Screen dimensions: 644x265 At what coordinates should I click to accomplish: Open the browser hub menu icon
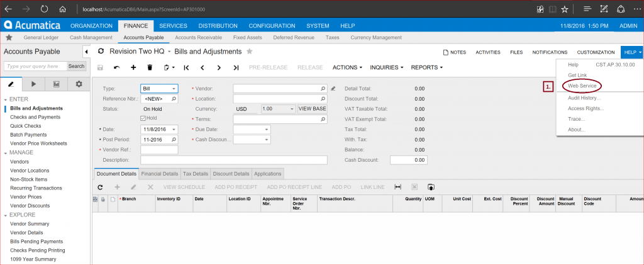[x=587, y=9]
